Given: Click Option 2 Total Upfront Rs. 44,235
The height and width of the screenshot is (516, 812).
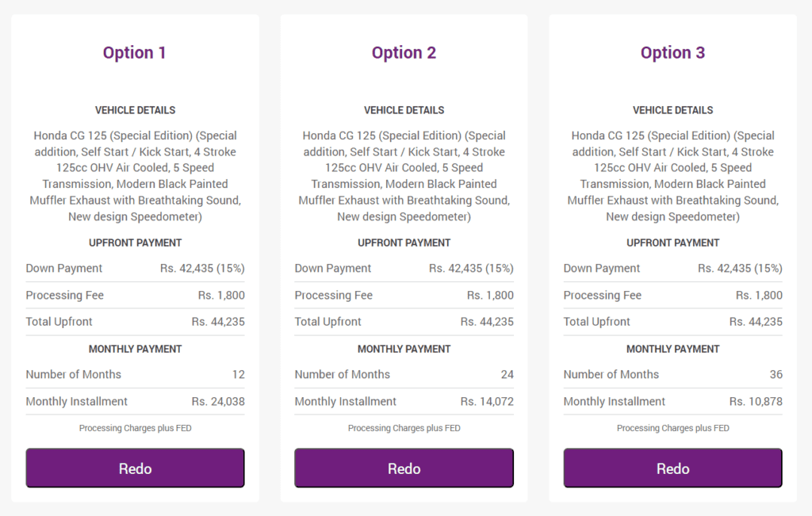Looking at the screenshot, I should [487, 321].
